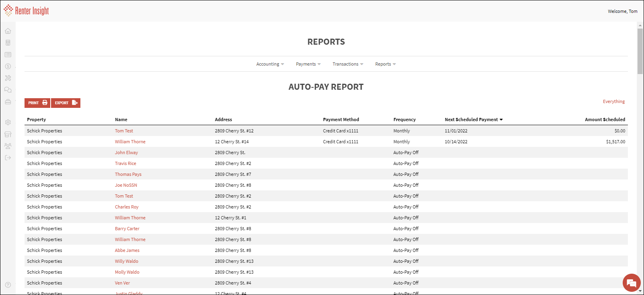Sort by Frequency column header
The image size is (644, 295).
(x=404, y=120)
